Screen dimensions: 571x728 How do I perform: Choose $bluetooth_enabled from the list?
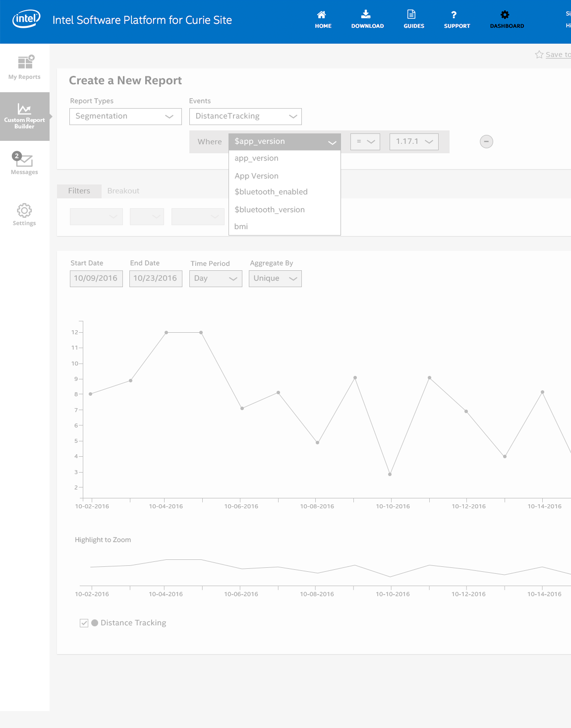coord(285,192)
